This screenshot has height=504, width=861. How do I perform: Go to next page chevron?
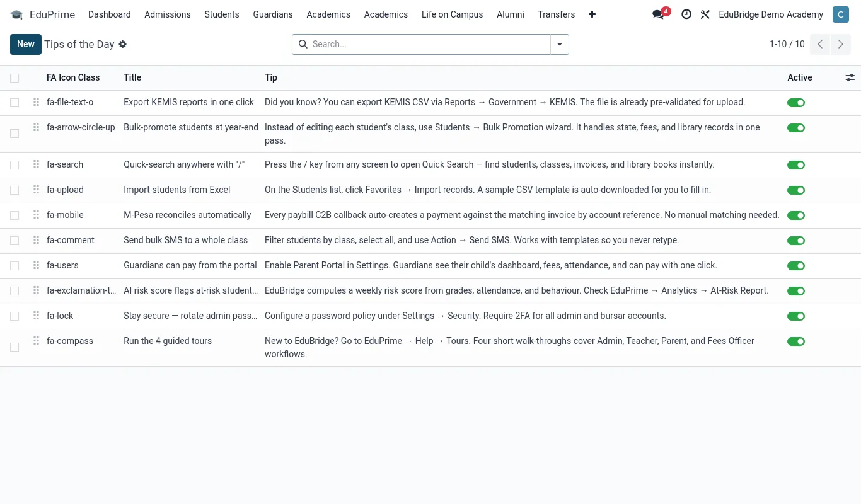click(x=841, y=44)
